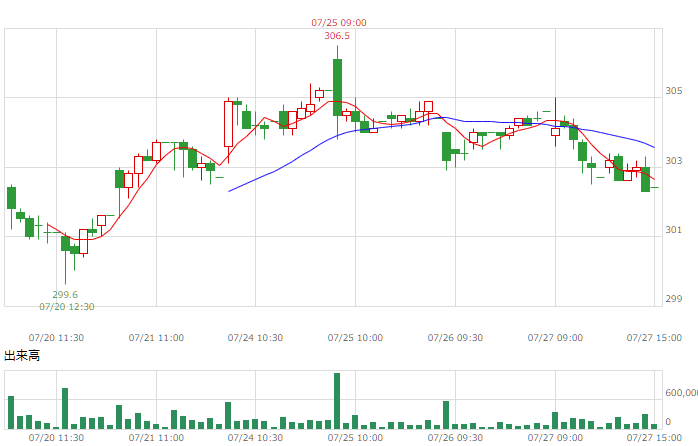Click the 07/26 09:30 label under price chart

pyautogui.click(x=455, y=338)
